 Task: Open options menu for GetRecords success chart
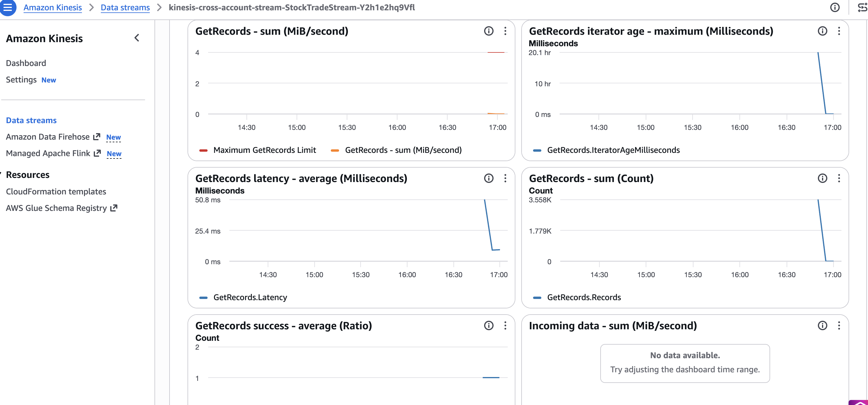tap(505, 325)
